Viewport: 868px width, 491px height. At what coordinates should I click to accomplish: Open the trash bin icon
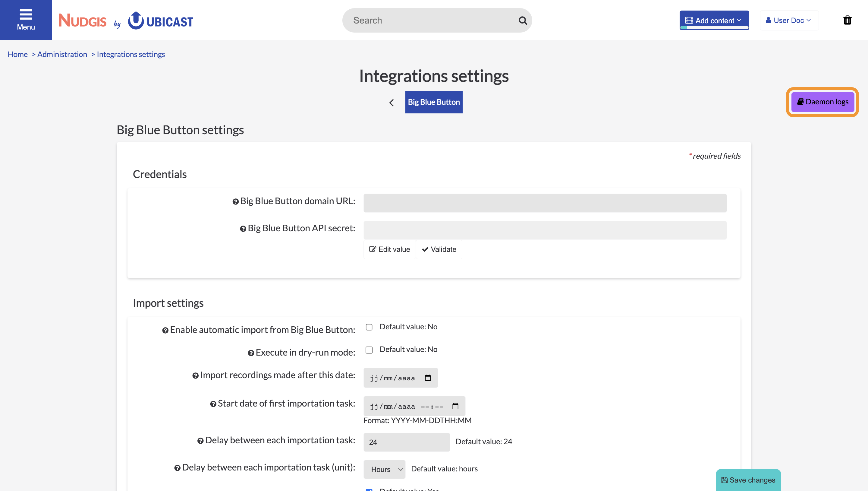(847, 20)
